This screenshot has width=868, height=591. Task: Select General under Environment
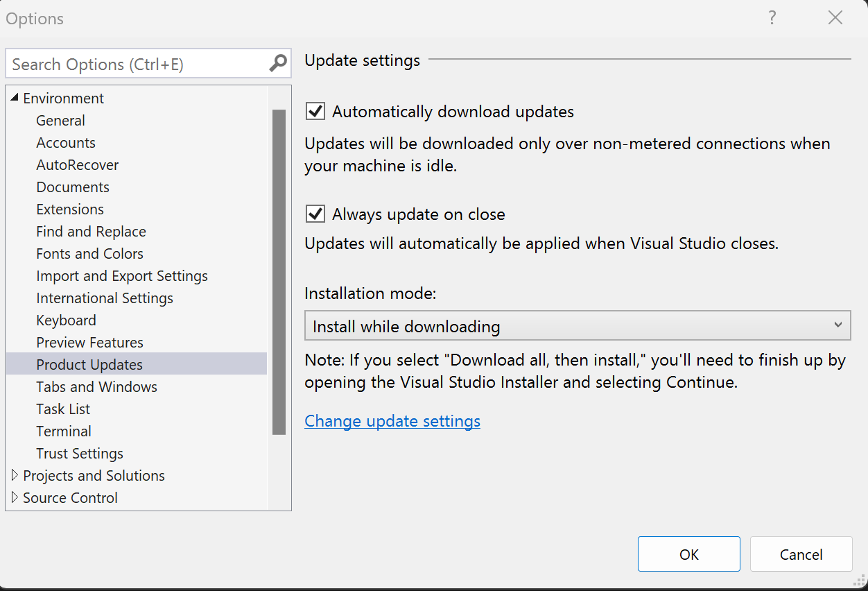pos(60,120)
